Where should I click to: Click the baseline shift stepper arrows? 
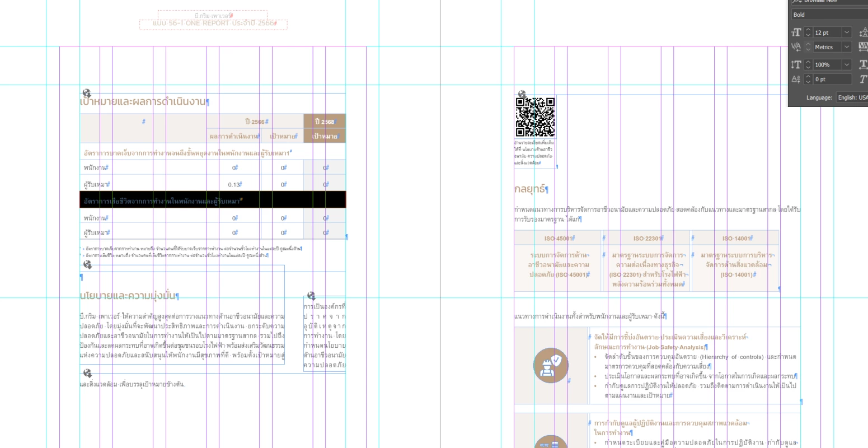coord(808,80)
